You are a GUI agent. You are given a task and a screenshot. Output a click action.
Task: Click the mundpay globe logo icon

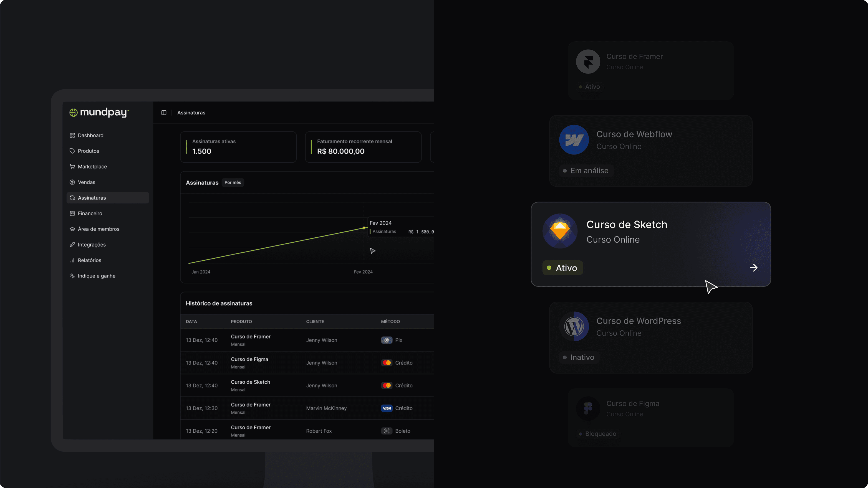[73, 113]
